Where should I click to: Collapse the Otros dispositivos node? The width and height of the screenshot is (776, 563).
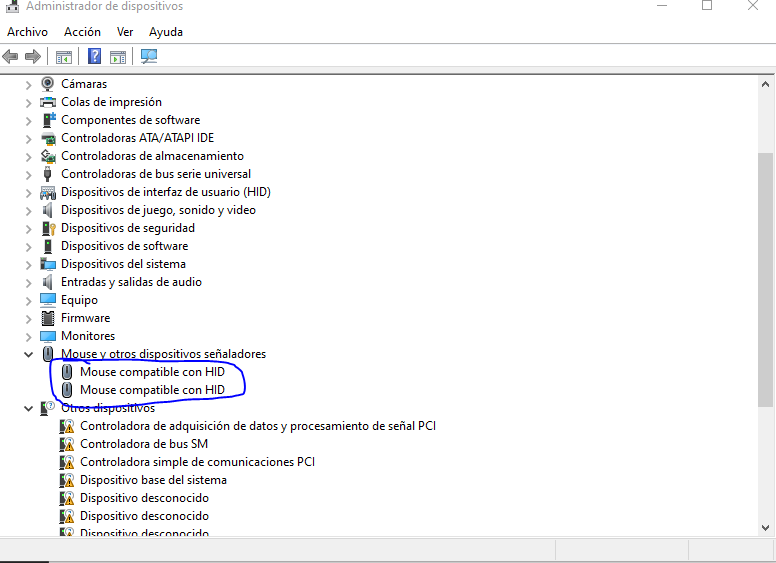click(x=28, y=409)
